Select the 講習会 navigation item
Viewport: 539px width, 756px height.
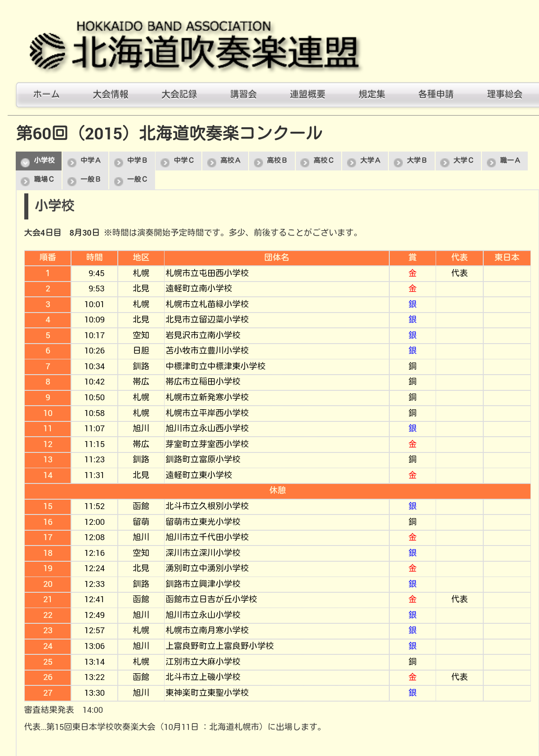244,94
